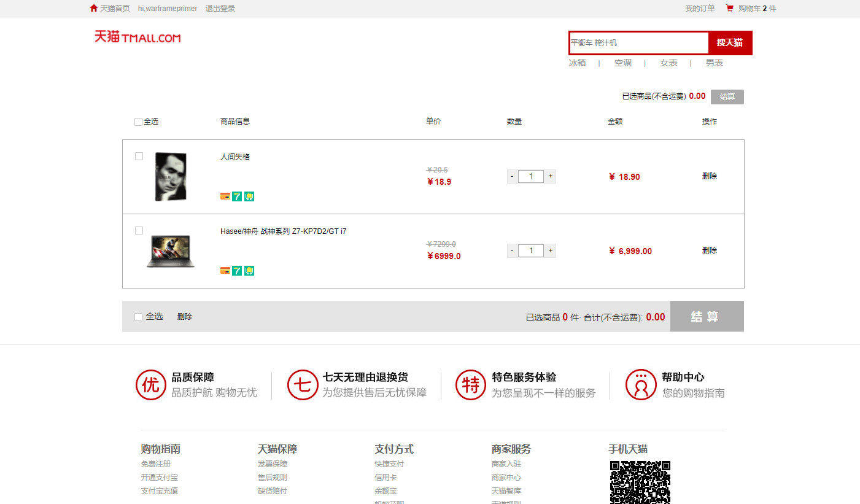This screenshot has height=504, width=860.
Task: Open footer link 快捷支付
Action: click(390, 464)
